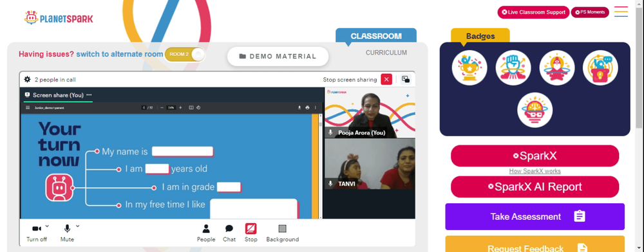Image resolution: width=644 pixels, height=252 pixels.
Task: Open Background effects
Action: (x=283, y=233)
